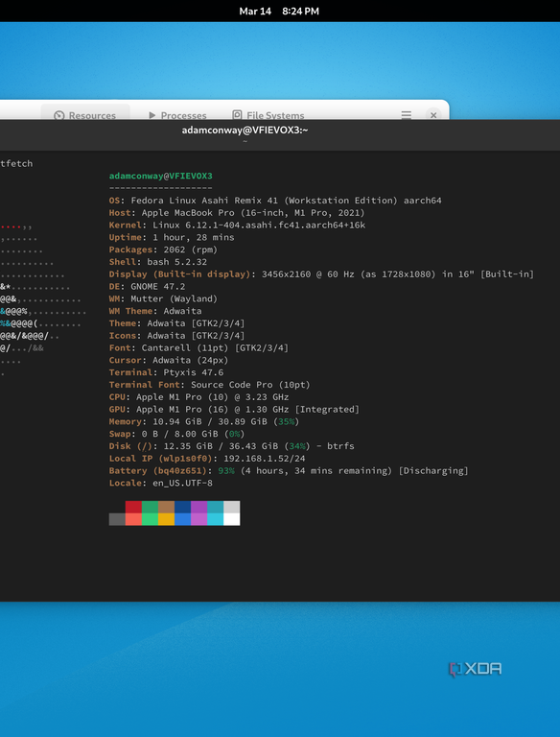560x737 pixels.
Task: Click the Local IP 192.168.1.52/24
Action: [265, 458]
